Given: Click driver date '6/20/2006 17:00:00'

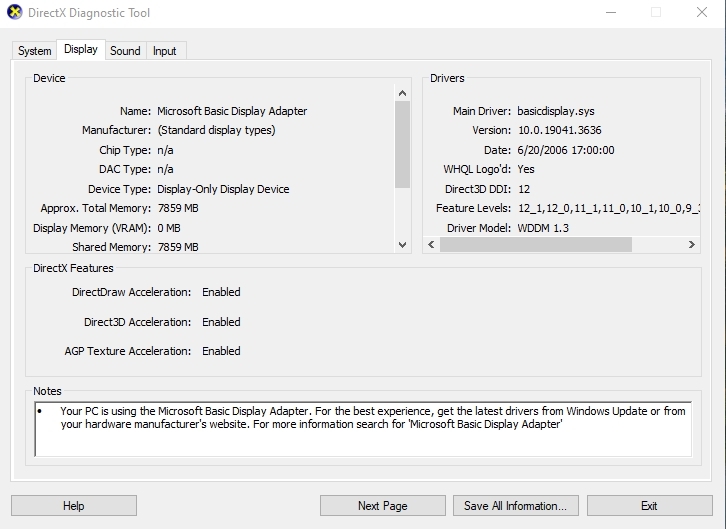Looking at the screenshot, I should (x=566, y=150).
